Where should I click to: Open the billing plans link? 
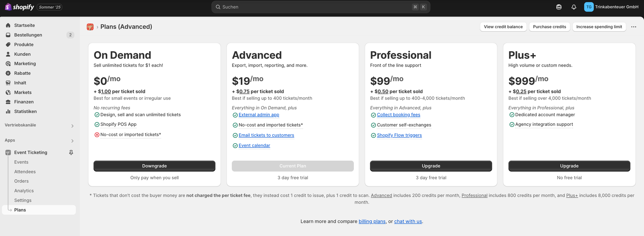point(372,222)
